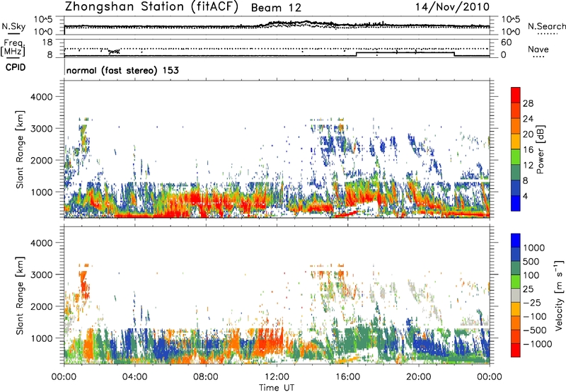This screenshot has width=566, height=392.
Task: Click the blue top segment of Velocity colorbar
Action: coord(516,241)
